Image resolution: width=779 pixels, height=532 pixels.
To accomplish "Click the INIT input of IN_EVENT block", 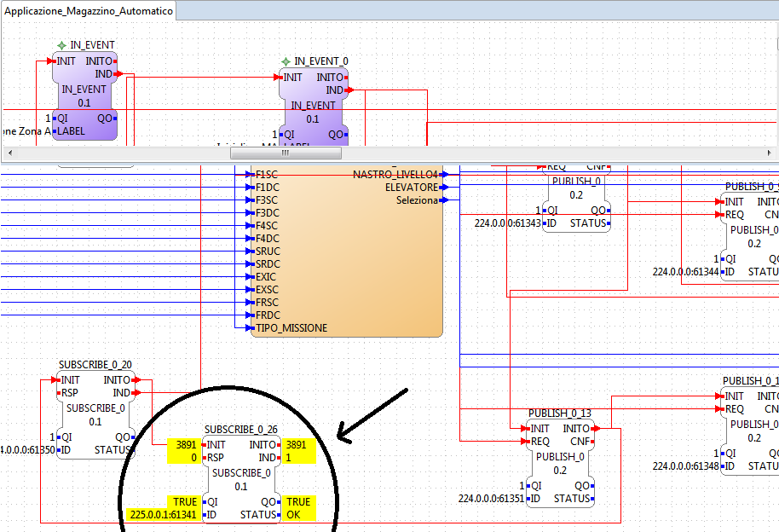I will click(x=66, y=61).
